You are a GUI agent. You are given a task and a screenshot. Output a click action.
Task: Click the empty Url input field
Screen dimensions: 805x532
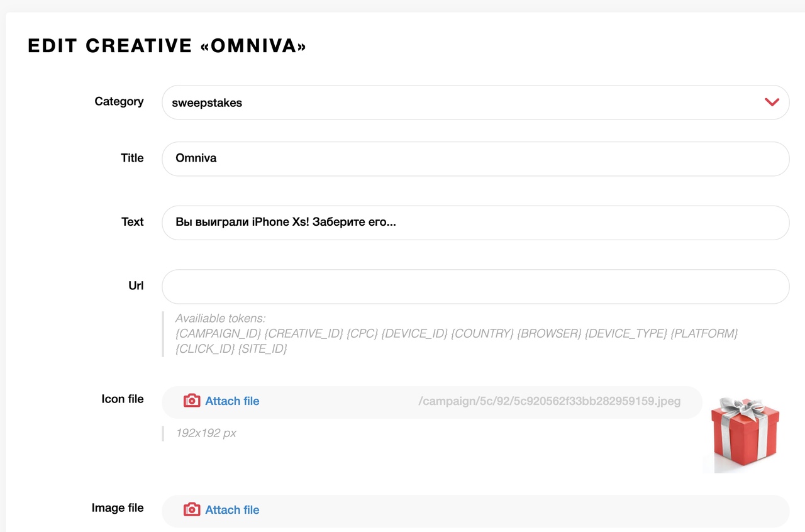tap(475, 287)
